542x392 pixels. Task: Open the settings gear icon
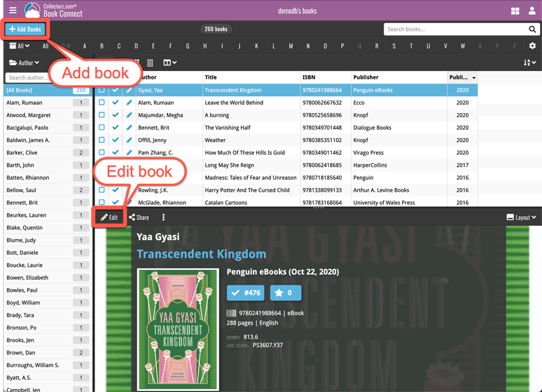coord(532,45)
